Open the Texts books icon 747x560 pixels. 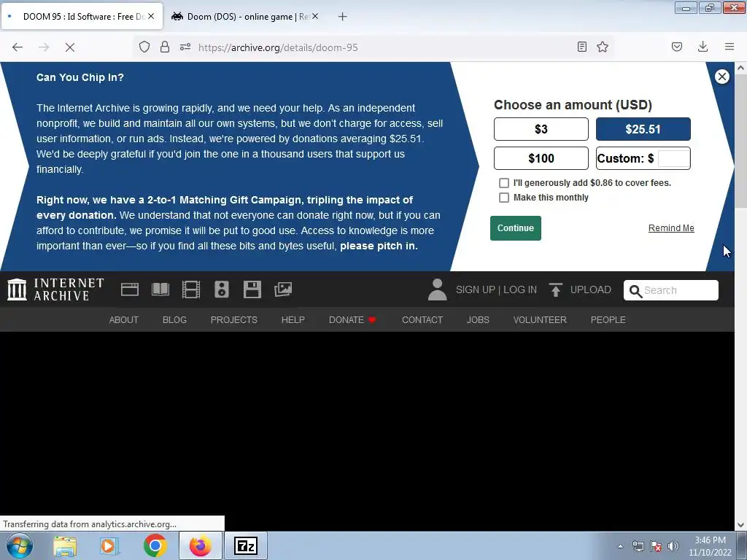coord(160,289)
